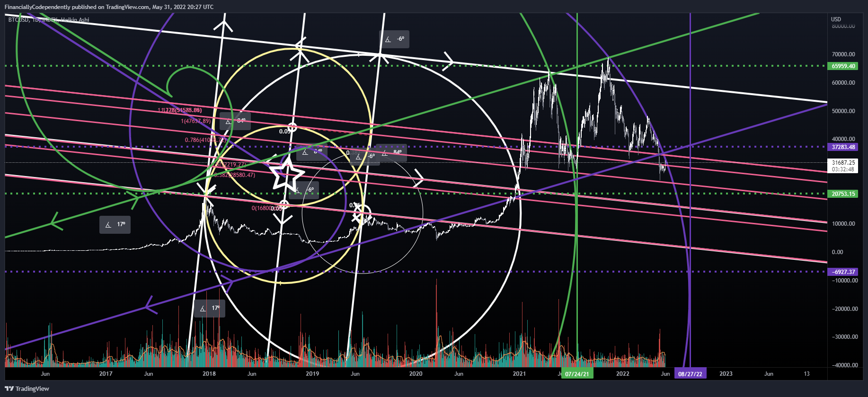868x397 pixels.
Task: Click the 03:32:48 bar countdown timer
Action: coord(843,169)
